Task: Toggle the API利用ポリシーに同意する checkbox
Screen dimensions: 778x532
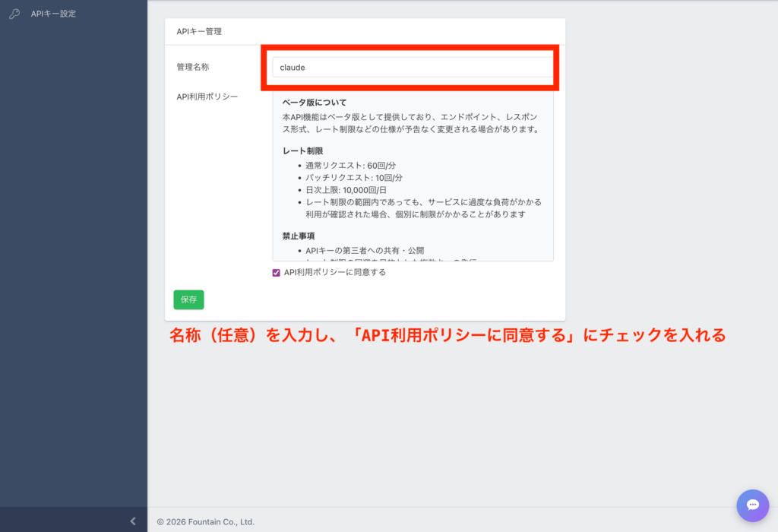Action: [x=277, y=272]
